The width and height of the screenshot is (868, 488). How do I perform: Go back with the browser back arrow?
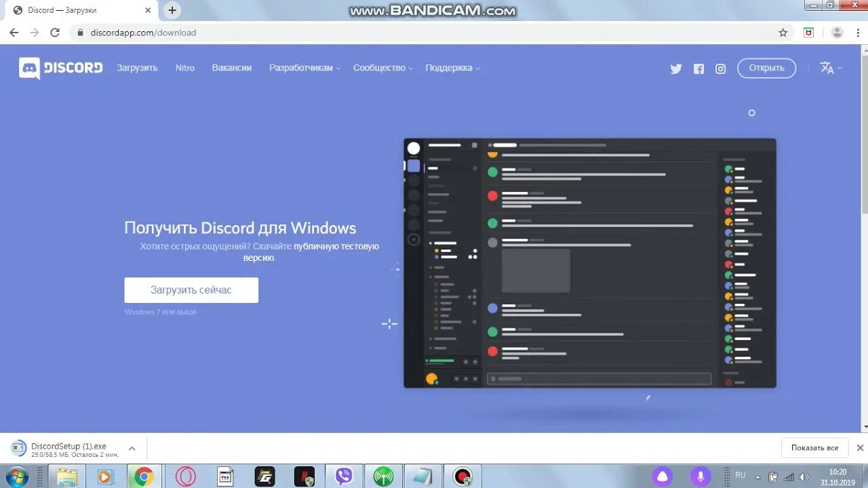[x=14, y=33]
